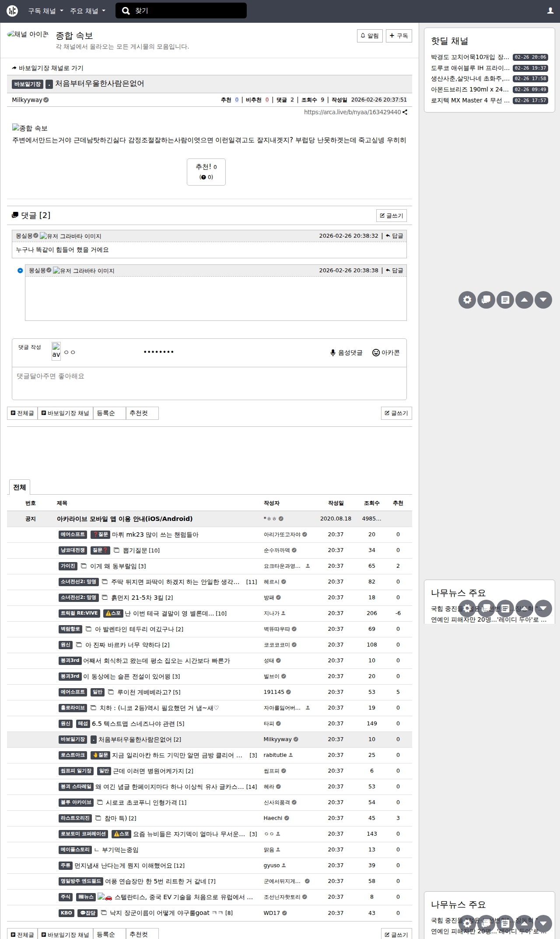The height and width of the screenshot is (939, 560).
Task: Click the arca.live logo icon
Action: coord(12,11)
